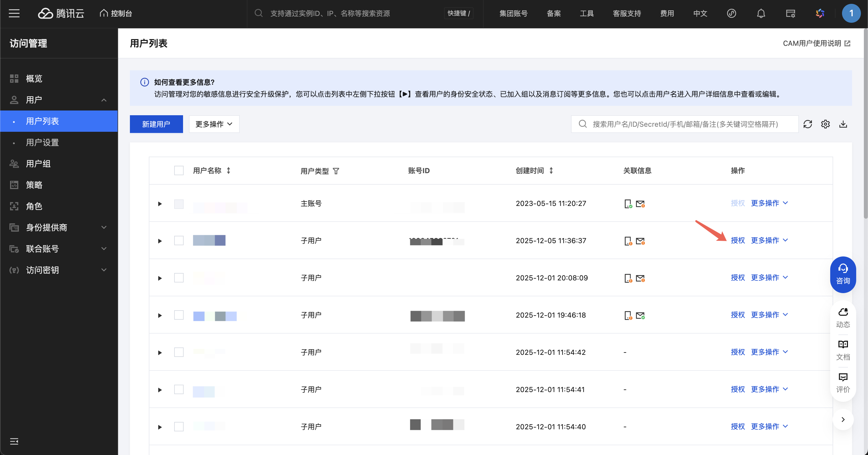Viewport: 868px width, 455px height.
Task: Click the 咨询 customer service floating button
Action: 843,274
